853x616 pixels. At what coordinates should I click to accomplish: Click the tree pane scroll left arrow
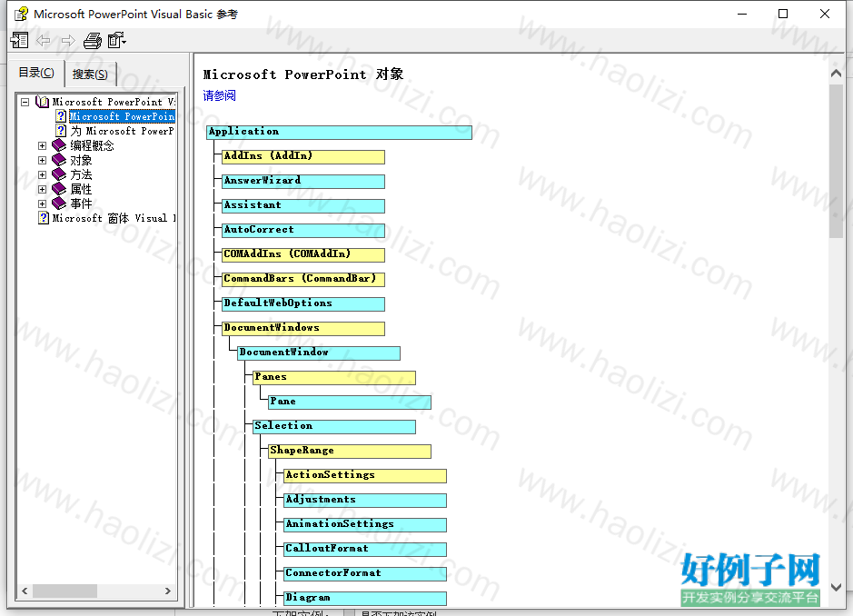click(x=25, y=591)
